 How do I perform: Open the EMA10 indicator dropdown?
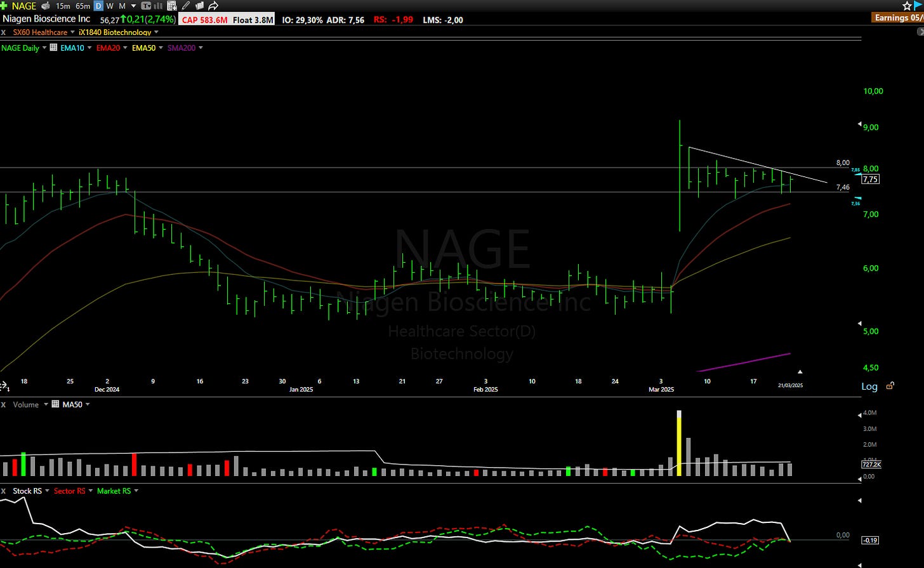pos(89,48)
